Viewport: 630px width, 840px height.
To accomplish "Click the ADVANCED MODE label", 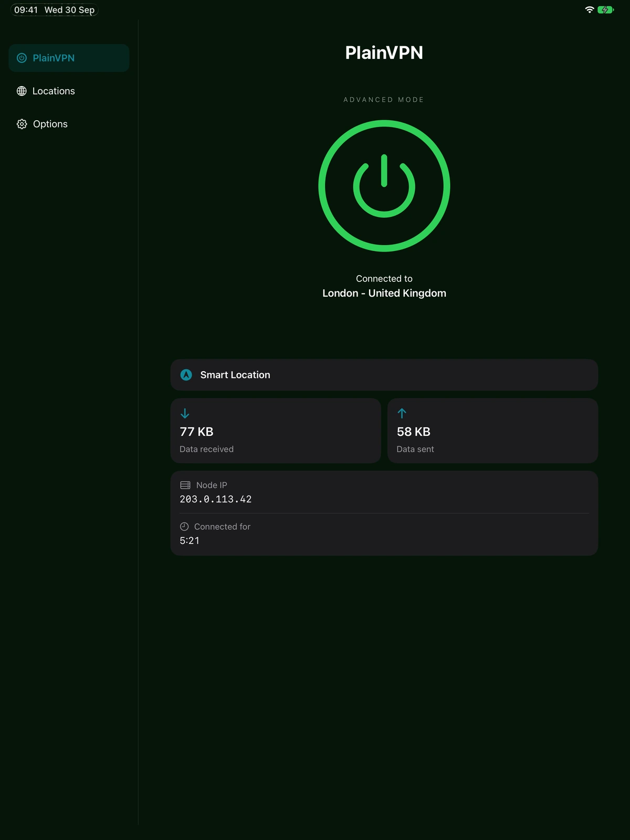I will tap(384, 100).
